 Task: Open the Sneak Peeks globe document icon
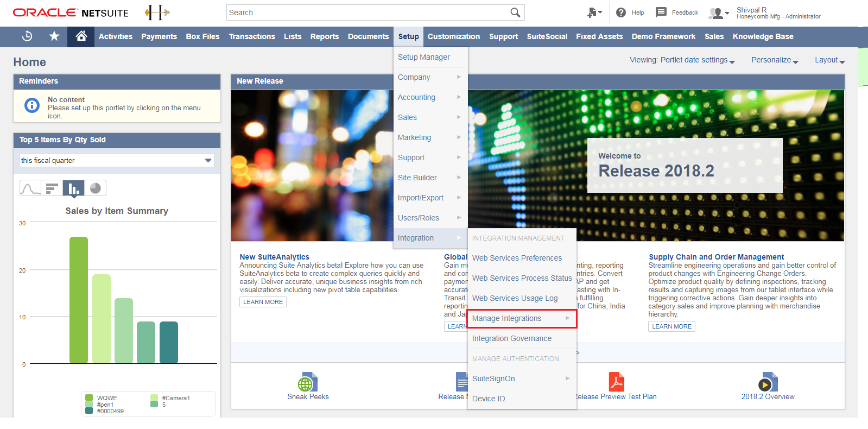[x=308, y=382]
